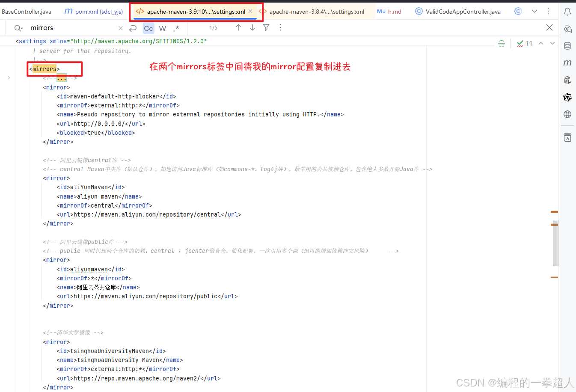Enable regex search mode
This screenshot has width=576, height=392.
[176, 28]
